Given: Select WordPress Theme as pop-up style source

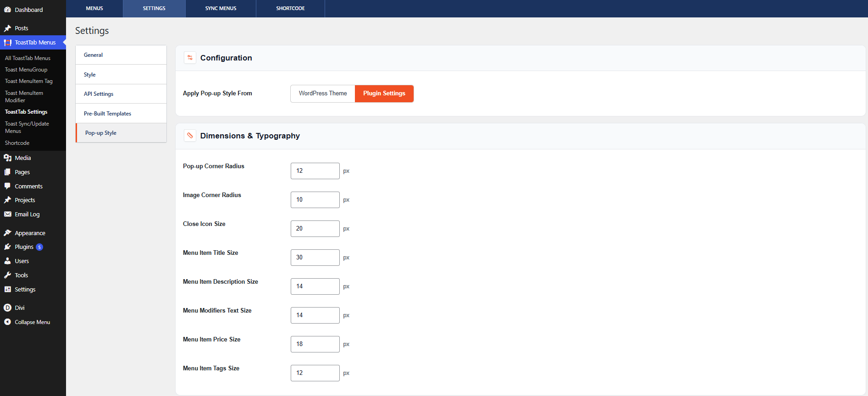Looking at the screenshot, I should coord(323,93).
